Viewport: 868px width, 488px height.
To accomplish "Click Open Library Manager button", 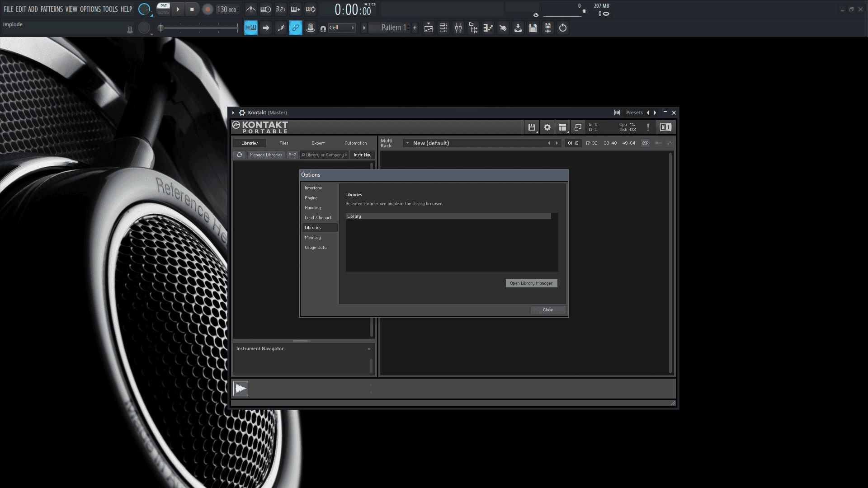I will tap(531, 283).
